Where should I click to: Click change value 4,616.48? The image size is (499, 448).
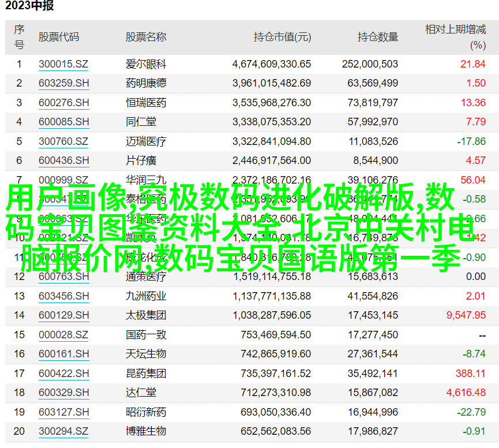466,392
